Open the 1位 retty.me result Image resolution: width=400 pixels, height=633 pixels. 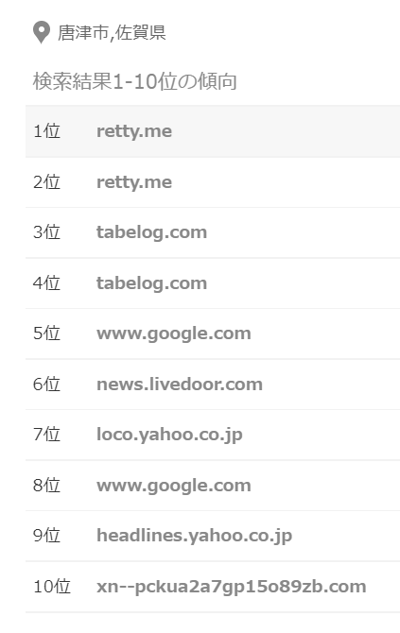[x=213, y=131]
